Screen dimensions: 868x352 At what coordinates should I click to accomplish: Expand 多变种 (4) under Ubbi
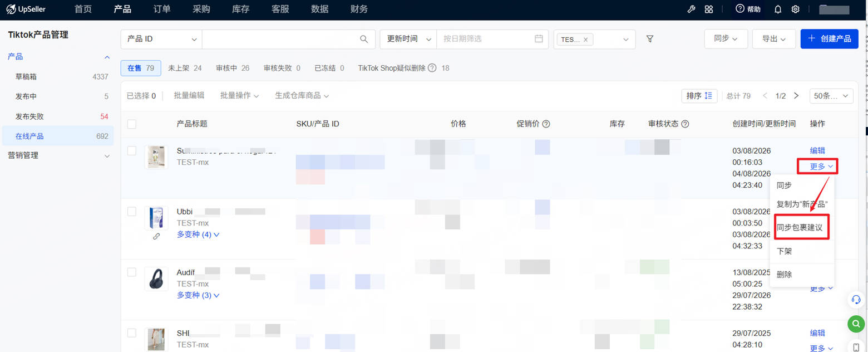click(198, 234)
